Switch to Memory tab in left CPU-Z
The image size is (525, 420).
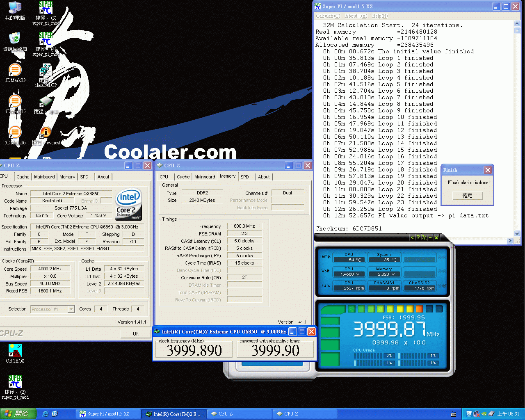click(67, 177)
